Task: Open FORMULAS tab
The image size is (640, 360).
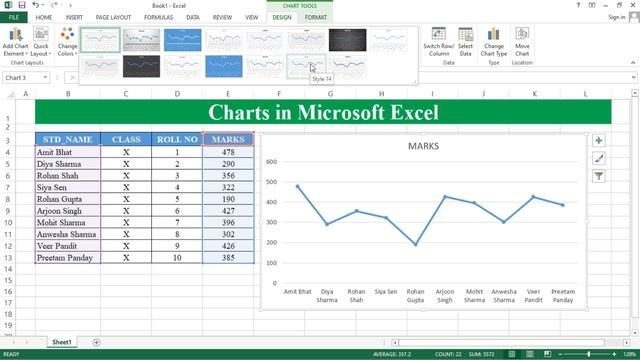Action: coord(158,17)
